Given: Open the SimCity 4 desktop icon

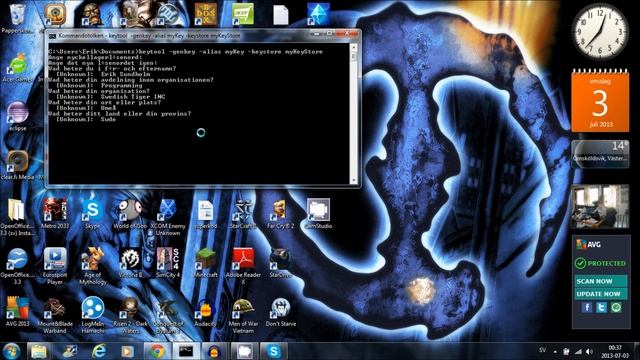Looking at the screenshot, I should tap(168, 262).
